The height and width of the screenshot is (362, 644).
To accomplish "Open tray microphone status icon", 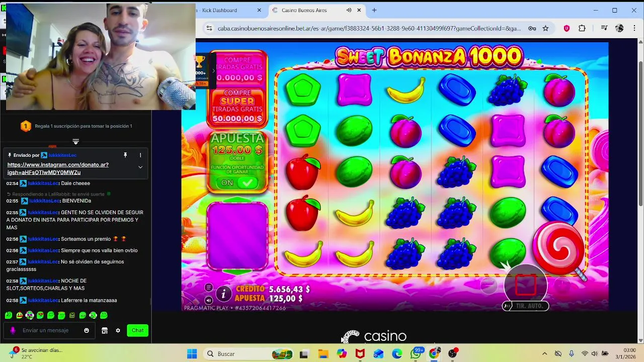I will tap(571, 354).
